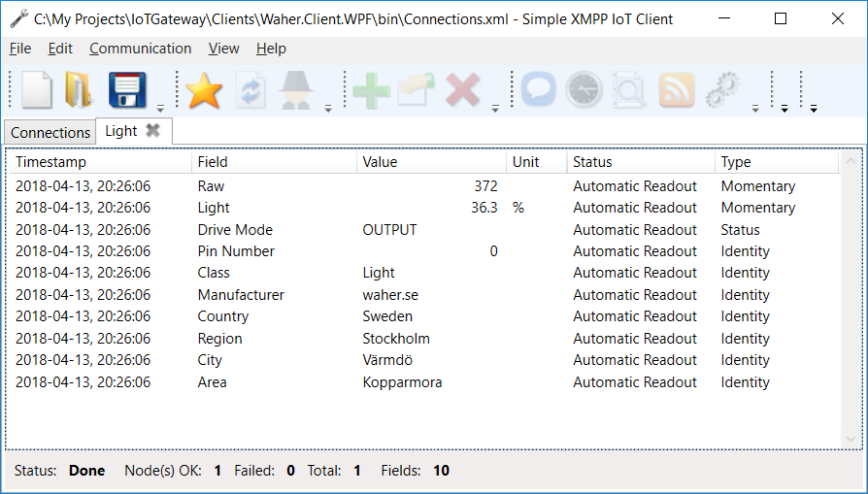Click the New document icon
Screen dimensions: 868x494
[37, 90]
